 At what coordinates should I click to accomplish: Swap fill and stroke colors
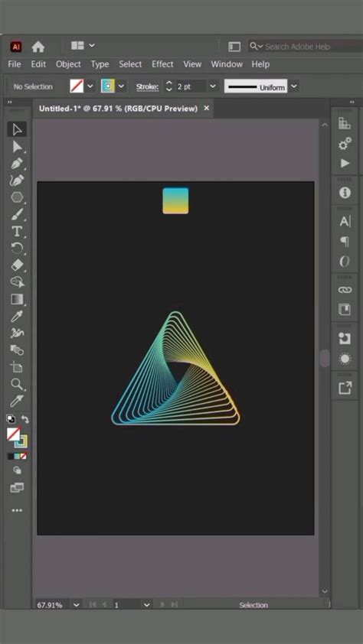(25, 419)
